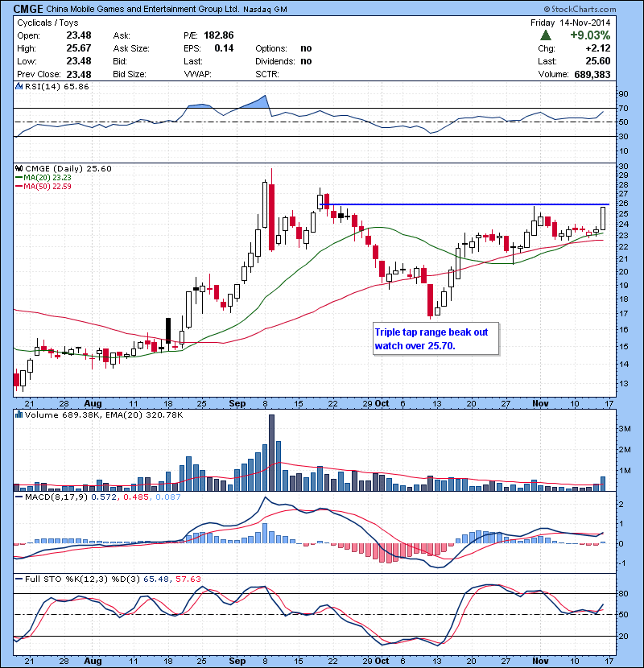Click the Open value 23.48

tap(79, 35)
